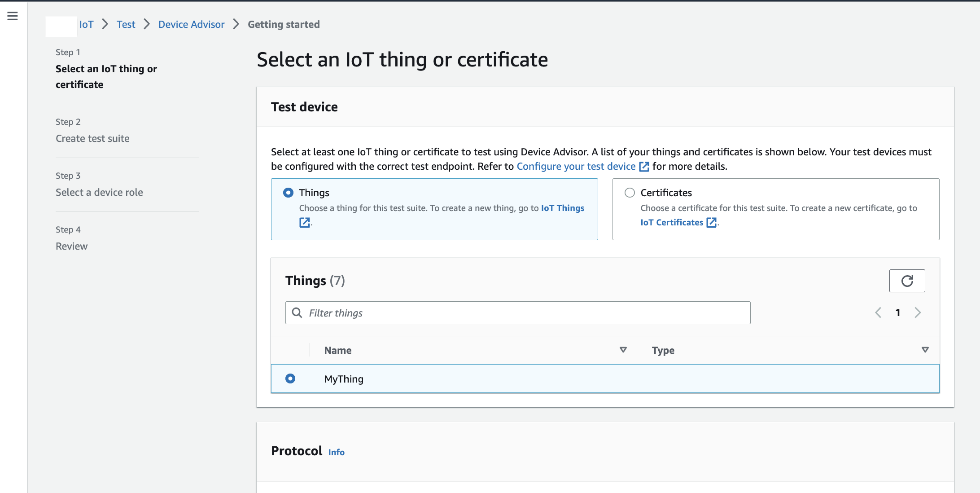Sort by Name column arrow
This screenshot has width=980, height=493.
pos(623,350)
